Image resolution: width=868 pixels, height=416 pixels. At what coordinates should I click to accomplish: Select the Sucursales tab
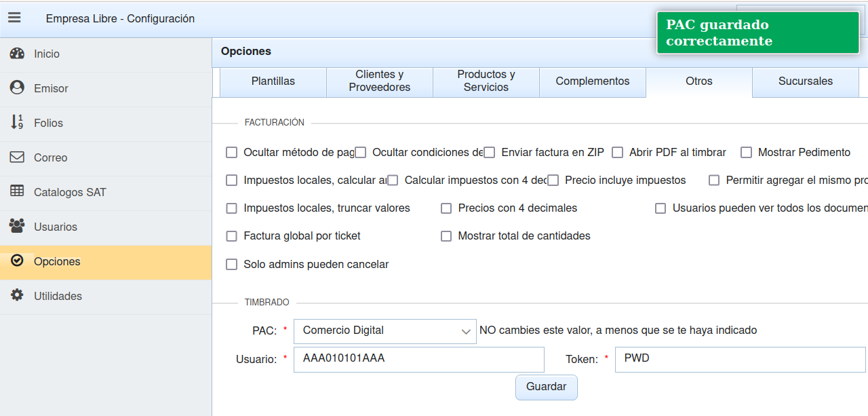coord(805,81)
